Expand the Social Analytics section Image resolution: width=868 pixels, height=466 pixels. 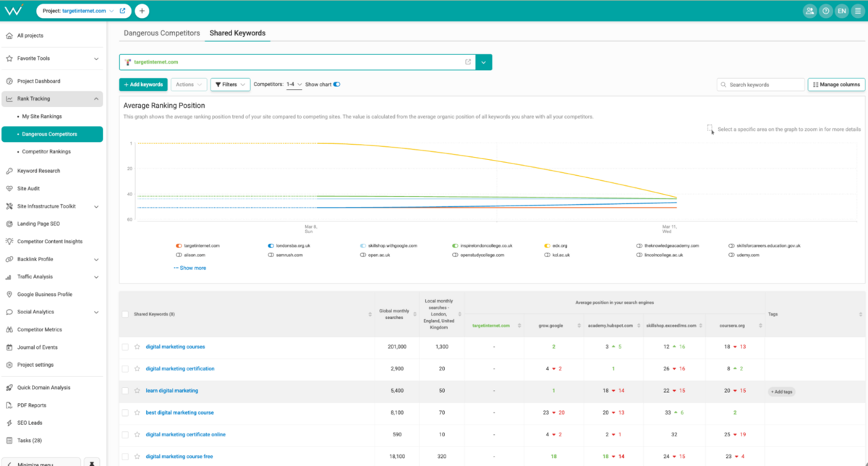coord(96,312)
